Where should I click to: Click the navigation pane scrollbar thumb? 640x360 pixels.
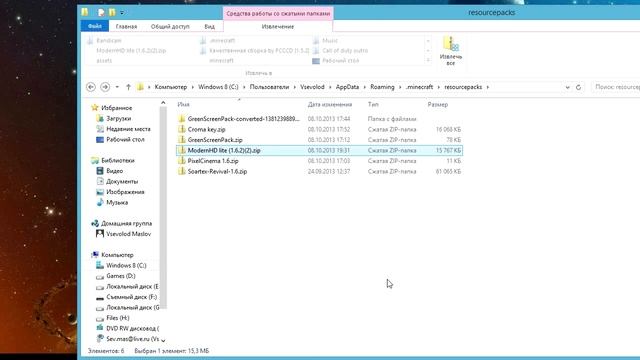point(163,207)
